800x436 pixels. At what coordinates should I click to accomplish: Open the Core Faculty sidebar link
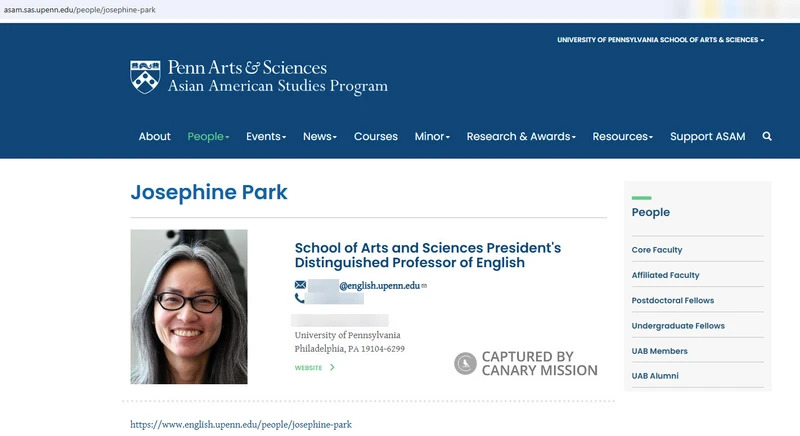[657, 250]
